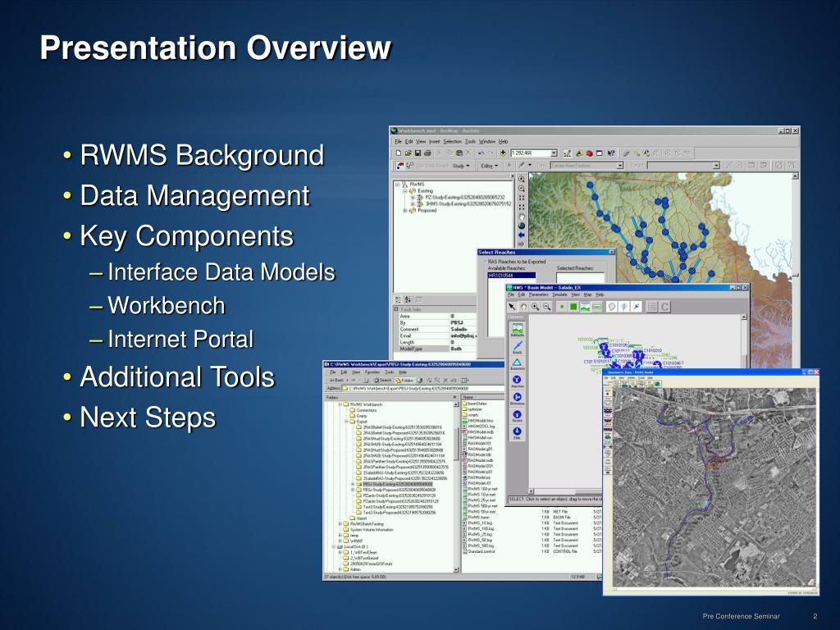Open HMS Parameters menu
The width and height of the screenshot is (840, 630).
point(538,294)
